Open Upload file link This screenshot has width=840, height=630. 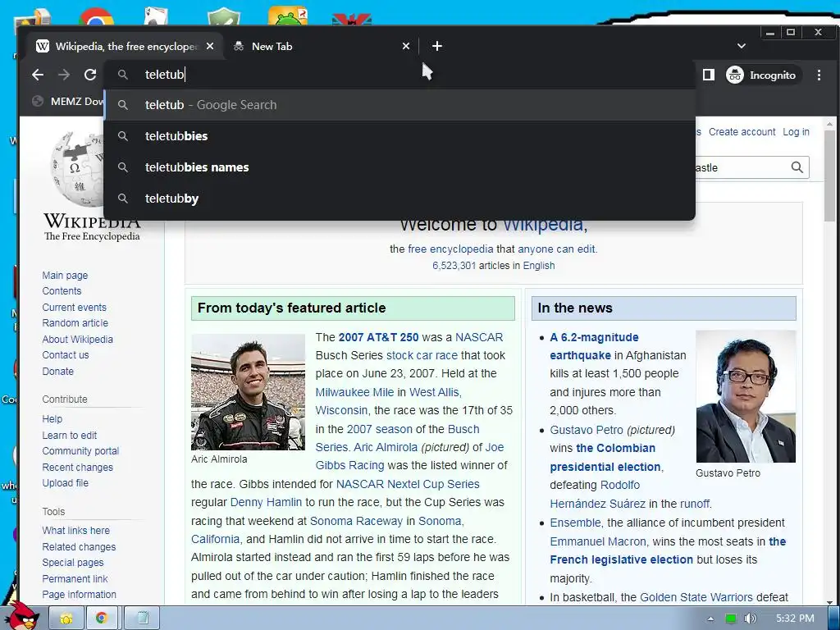[x=65, y=482]
